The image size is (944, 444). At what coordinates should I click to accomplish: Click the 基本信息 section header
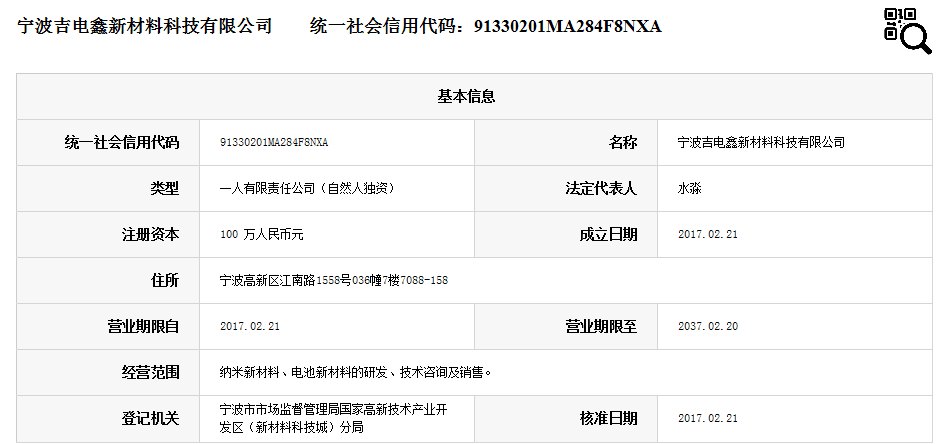pyautogui.click(x=466, y=96)
